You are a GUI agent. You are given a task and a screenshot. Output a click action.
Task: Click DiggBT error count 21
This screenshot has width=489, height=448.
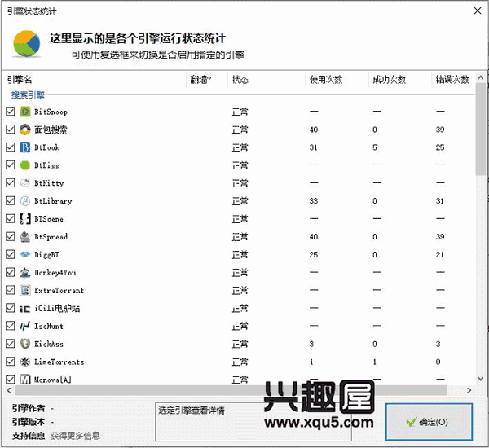(x=440, y=255)
